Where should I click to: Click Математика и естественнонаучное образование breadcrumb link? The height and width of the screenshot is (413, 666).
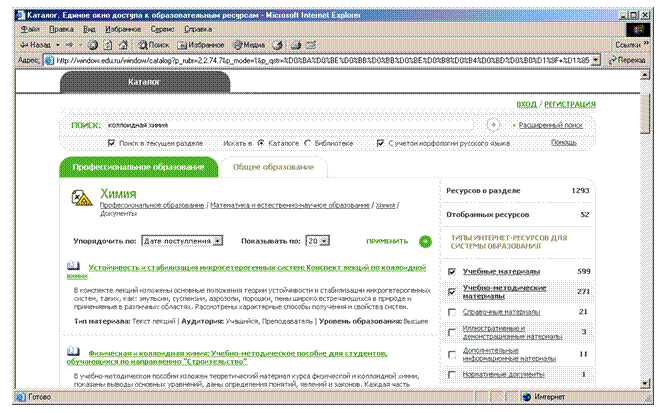(290, 205)
